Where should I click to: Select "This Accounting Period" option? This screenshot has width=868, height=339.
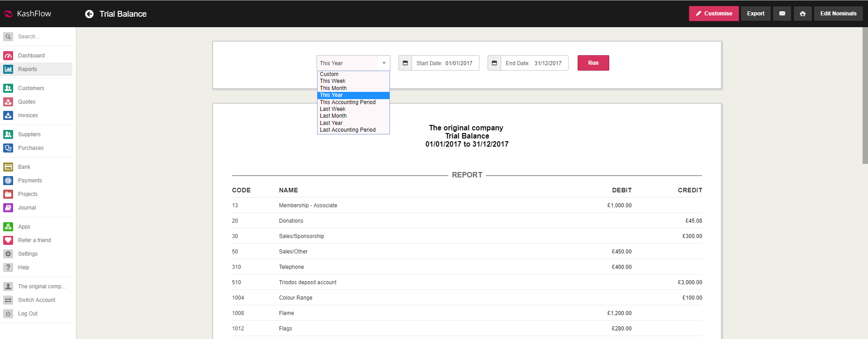tap(347, 102)
